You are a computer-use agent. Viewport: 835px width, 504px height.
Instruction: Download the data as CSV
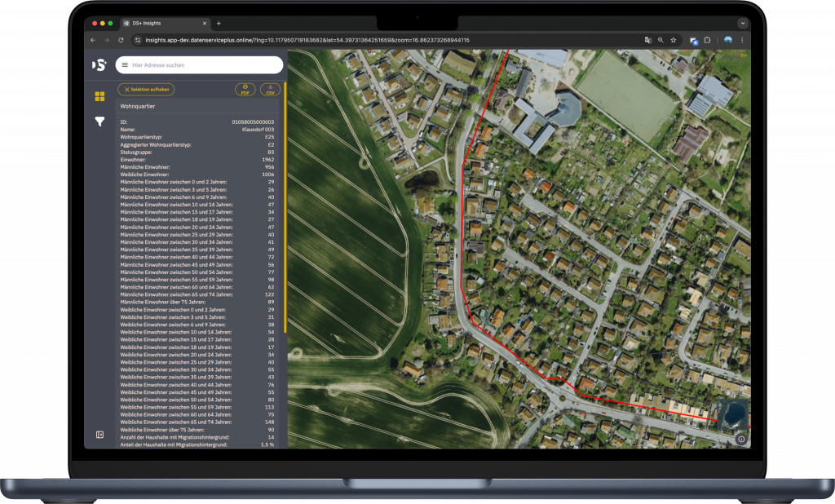pyautogui.click(x=270, y=90)
